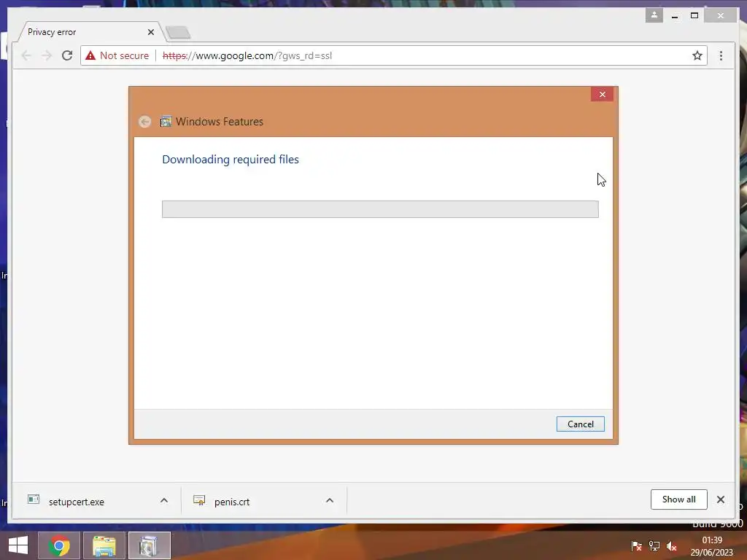Image resolution: width=747 pixels, height=560 pixels.
Task: Click the Not secure label text
Action: click(124, 55)
